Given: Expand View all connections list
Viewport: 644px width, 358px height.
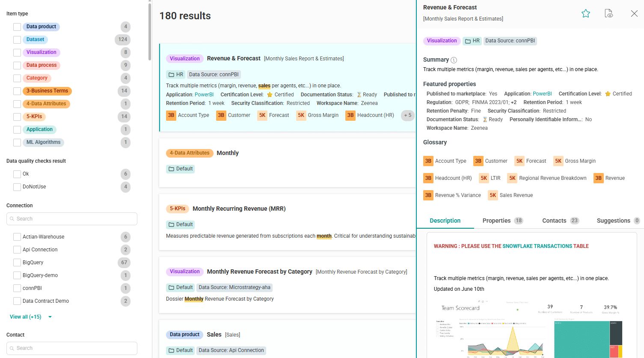Looking at the screenshot, I should click(x=25, y=316).
